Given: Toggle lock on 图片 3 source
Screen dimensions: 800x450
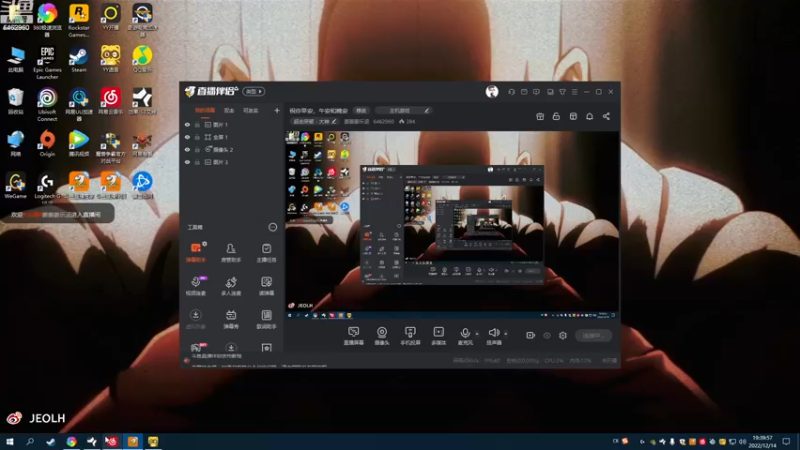Looking at the screenshot, I should click(x=197, y=162).
